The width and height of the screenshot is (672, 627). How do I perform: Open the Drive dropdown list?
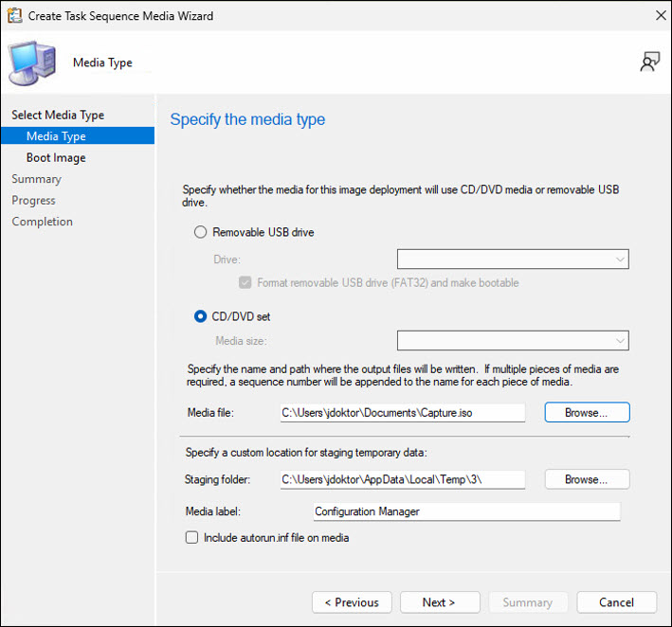[x=513, y=260]
